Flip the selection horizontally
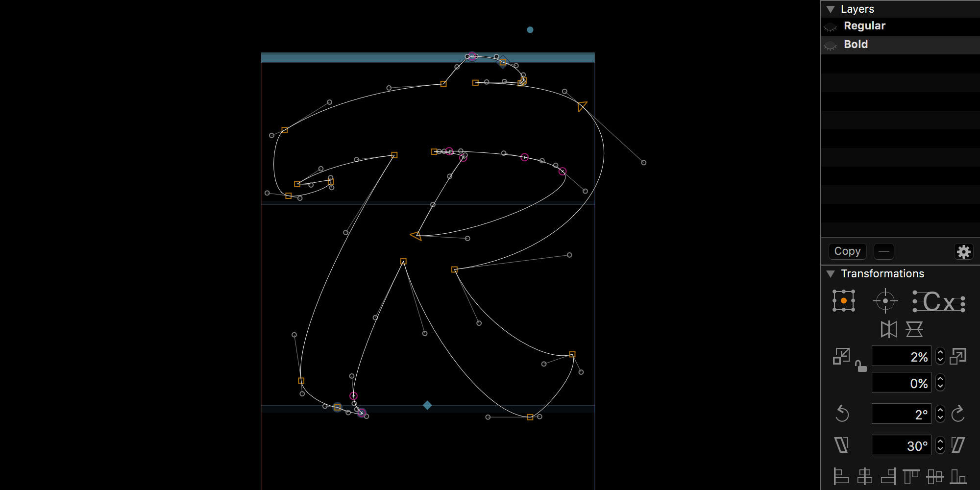Image resolution: width=980 pixels, height=490 pixels. [x=888, y=329]
